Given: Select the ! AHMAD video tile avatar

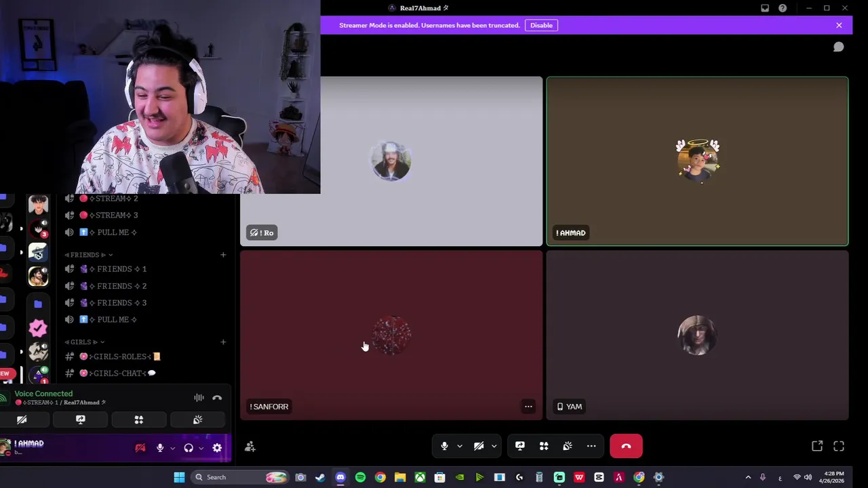Looking at the screenshot, I should pyautogui.click(x=698, y=161).
